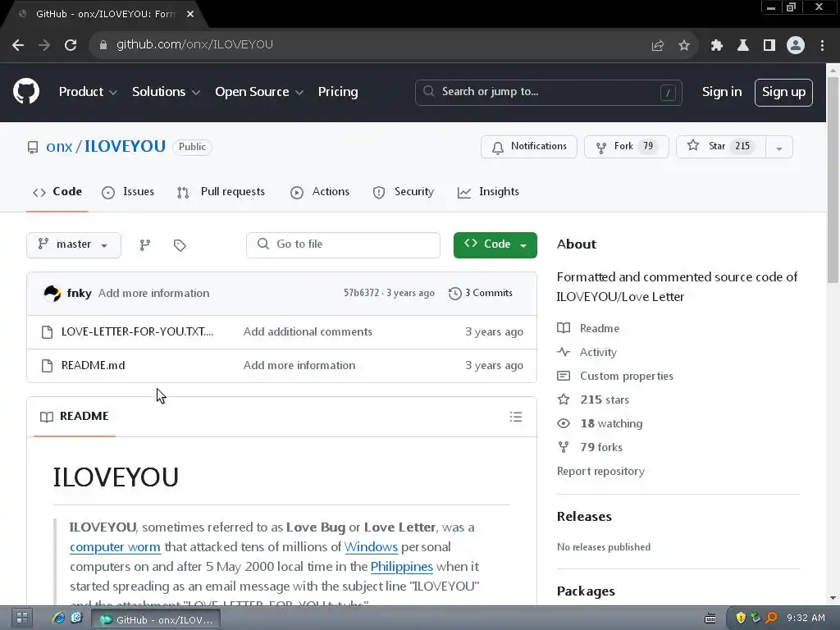Screen dimensions: 840x630
Task: Click the site lock icon in address bar
Action: click(103, 45)
